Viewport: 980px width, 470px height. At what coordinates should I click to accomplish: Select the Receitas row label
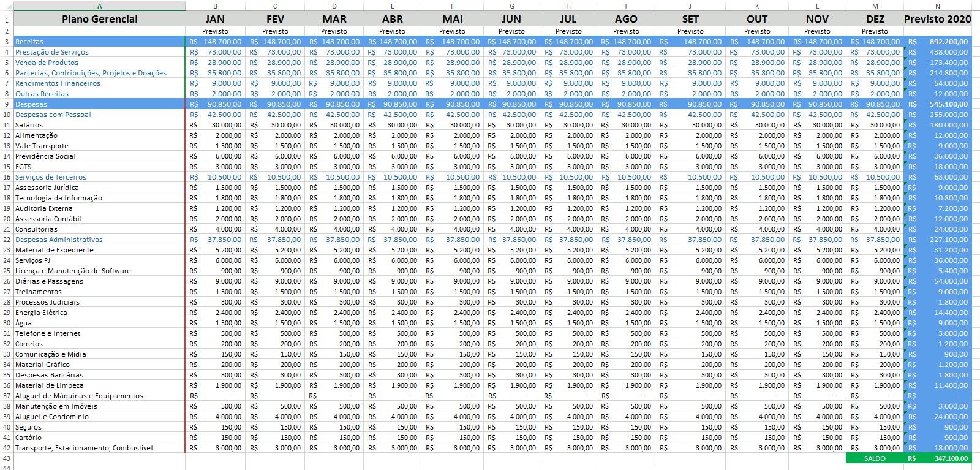click(x=29, y=42)
